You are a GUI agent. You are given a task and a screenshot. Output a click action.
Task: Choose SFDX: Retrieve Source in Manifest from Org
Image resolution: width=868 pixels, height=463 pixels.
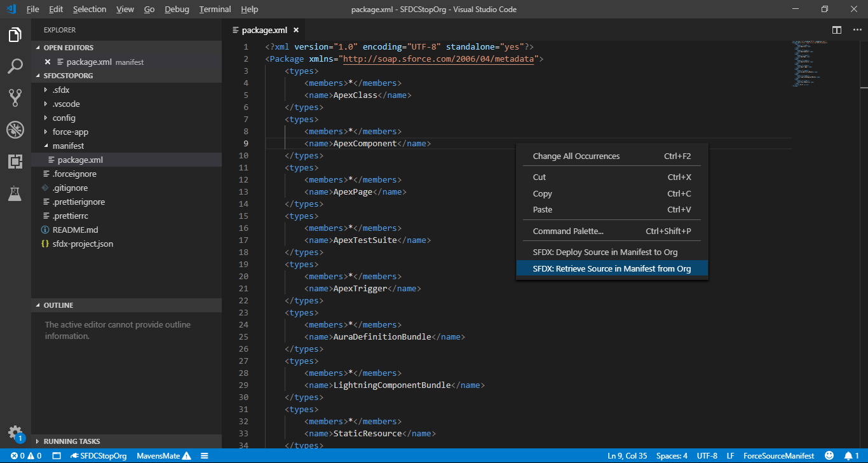tap(611, 268)
